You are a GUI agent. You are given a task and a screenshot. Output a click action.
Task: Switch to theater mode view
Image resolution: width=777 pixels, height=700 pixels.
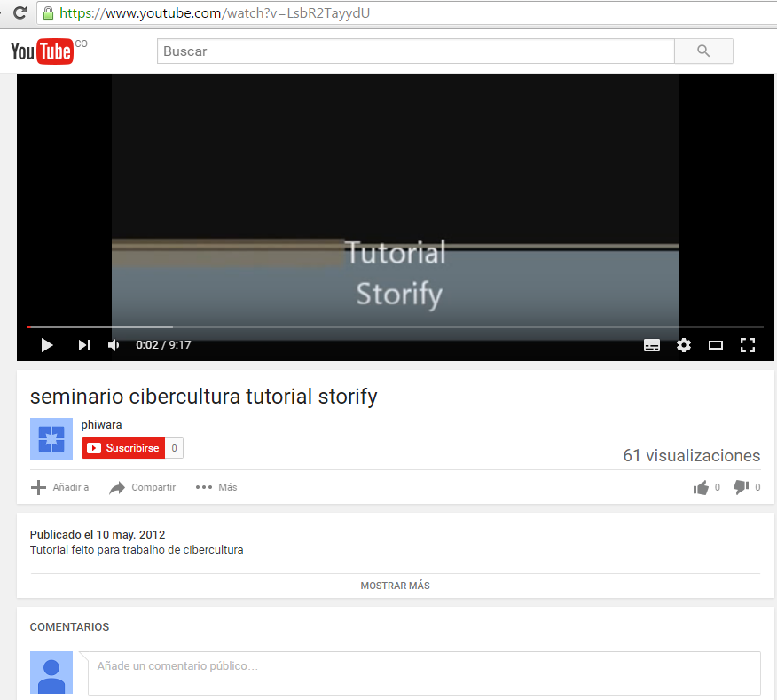[x=716, y=345]
